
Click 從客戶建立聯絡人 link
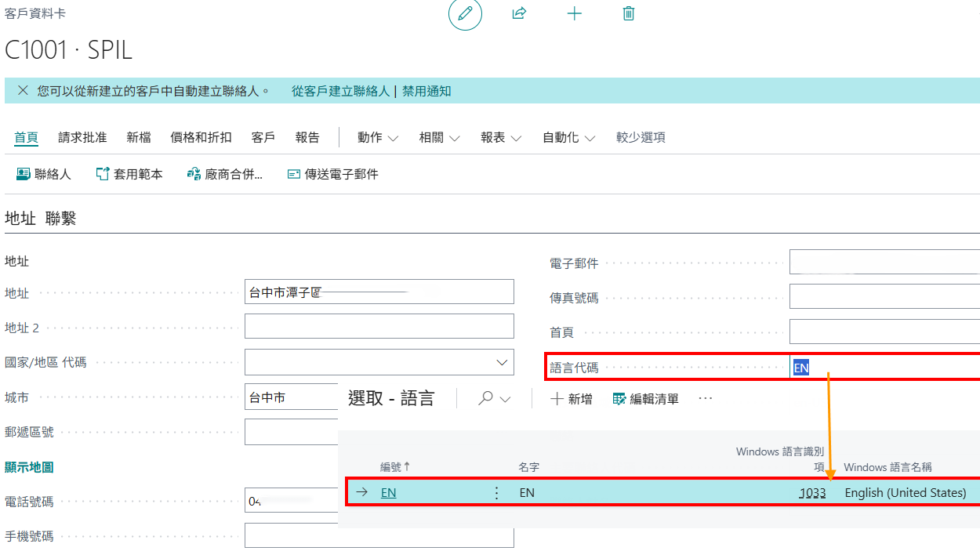[x=341, y=91]
